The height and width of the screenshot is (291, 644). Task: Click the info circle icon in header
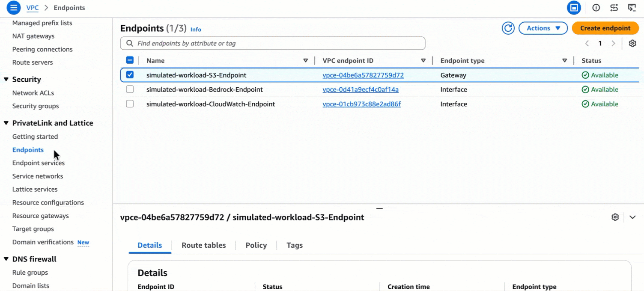[596, 8]
